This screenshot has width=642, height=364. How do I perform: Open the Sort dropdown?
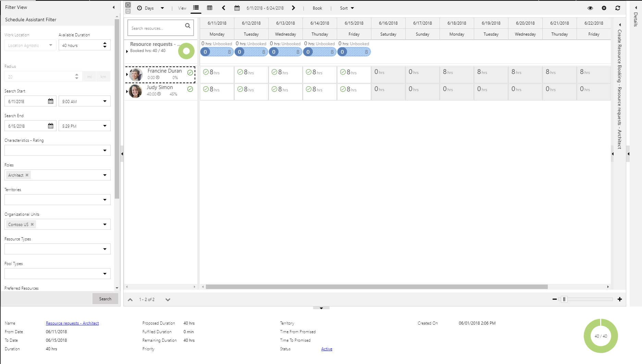(347, 8)
